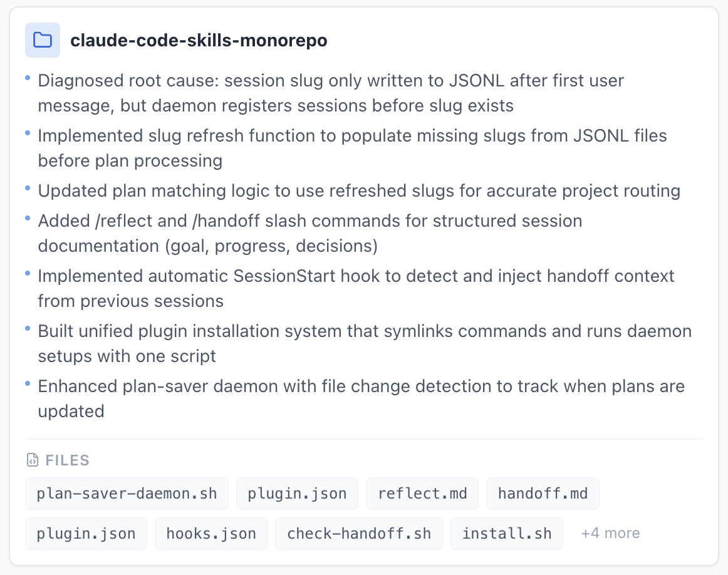Select the 'Built unified plugin installation' bullet
728x575 pixels.
point(365,343)
